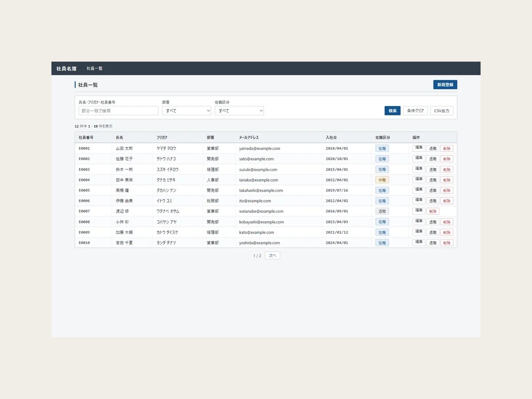This screenshot has height=399, width=532.
Task: Click the 退職 status badge for E0007
Action: [x=382, y=211]
